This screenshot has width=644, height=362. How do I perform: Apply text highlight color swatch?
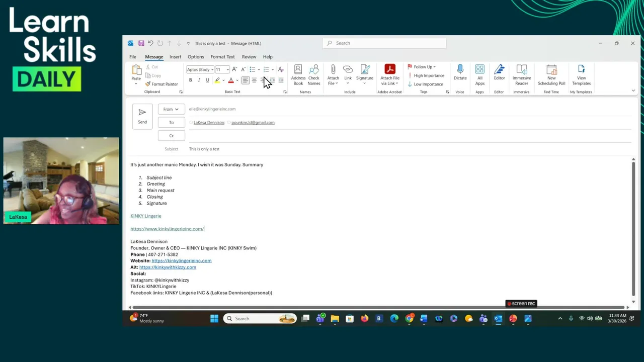point(217,80)
